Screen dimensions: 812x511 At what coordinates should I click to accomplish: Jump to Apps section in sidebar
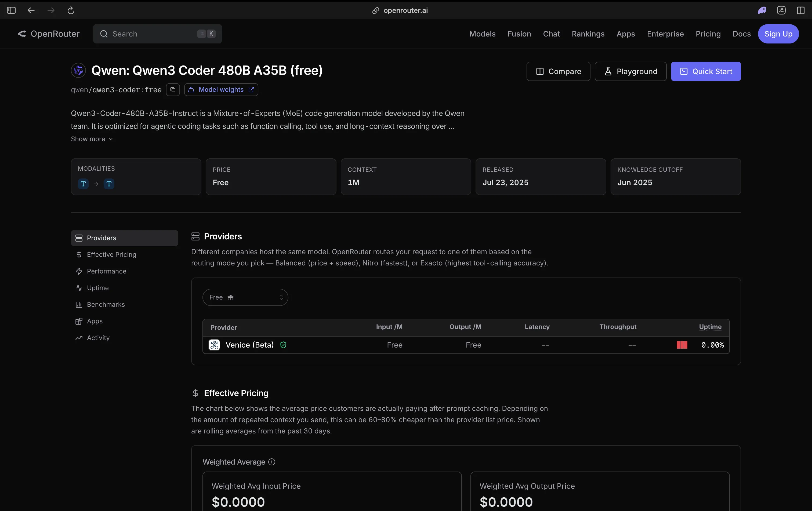click(x=124, y=321)
